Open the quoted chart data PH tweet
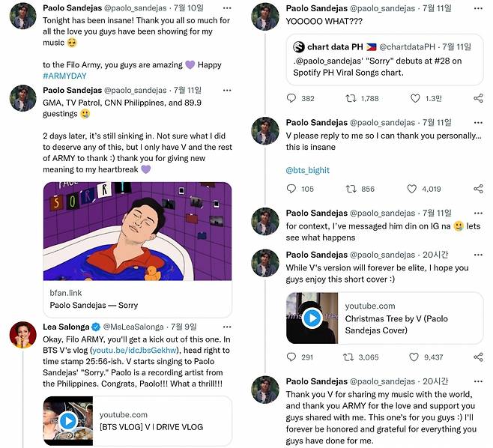This screenshot has width=493, height=448. pyautogui.click(x=384, y=59)
